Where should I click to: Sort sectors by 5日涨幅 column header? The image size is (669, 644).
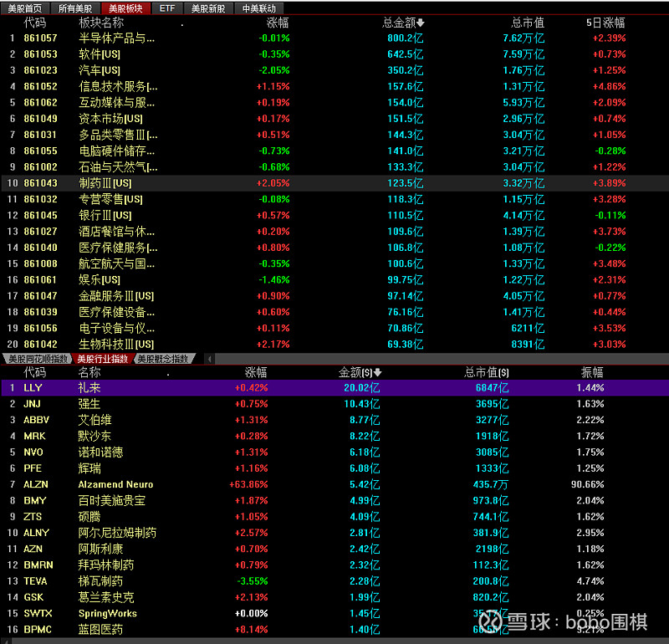tap(605, 23)
